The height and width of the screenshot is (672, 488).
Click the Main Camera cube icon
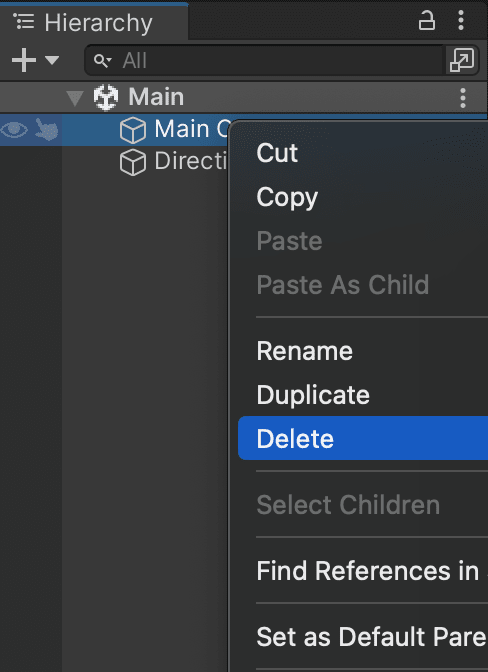[133, 130]
